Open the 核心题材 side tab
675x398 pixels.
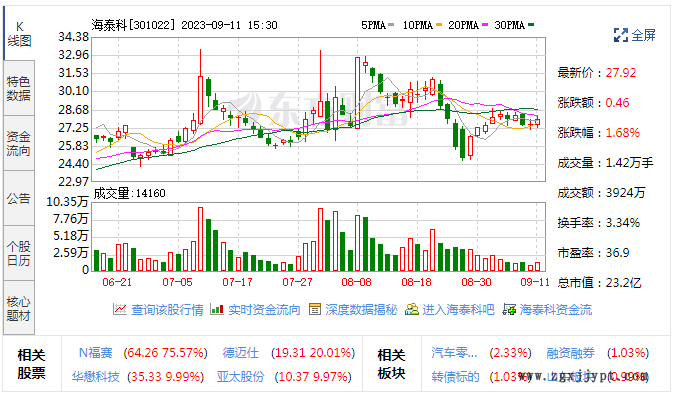tap(19, 308)
